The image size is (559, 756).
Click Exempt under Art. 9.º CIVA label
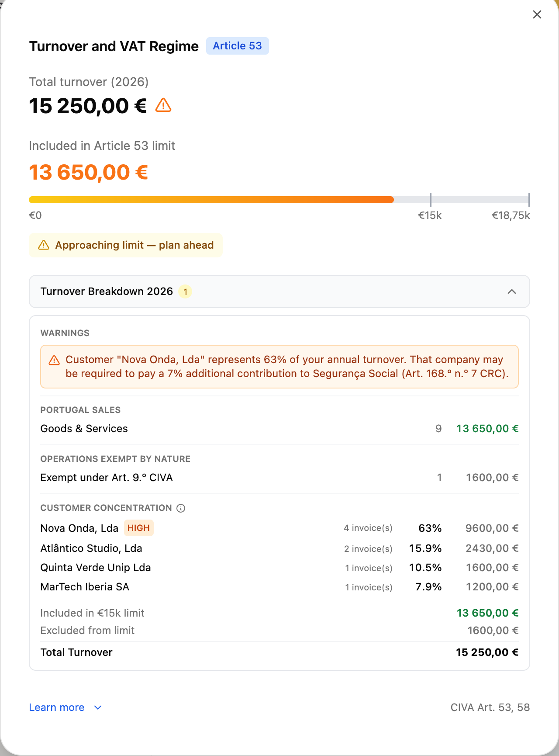pyautogui.click(x=107, y=478)
